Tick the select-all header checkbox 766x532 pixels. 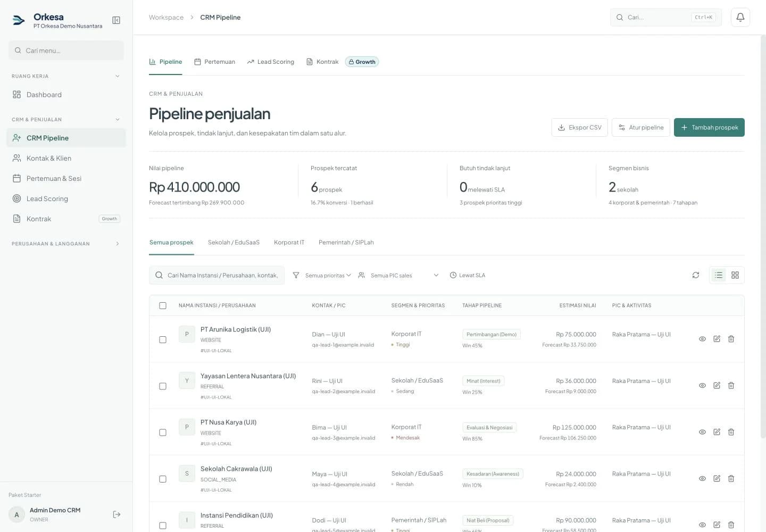163,305
